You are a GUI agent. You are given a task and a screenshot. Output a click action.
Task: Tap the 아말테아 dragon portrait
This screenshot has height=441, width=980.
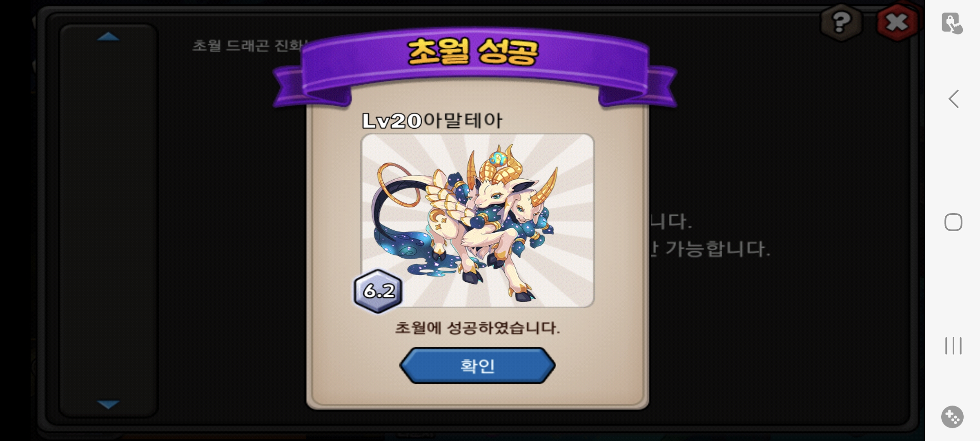click(x=478, y=220)
